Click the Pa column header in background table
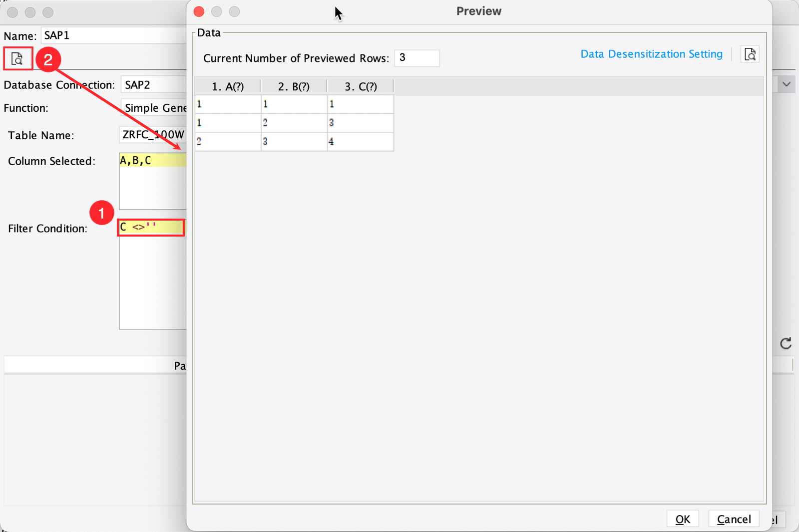The width and height of the screenshot is (799, 532). 95,365
